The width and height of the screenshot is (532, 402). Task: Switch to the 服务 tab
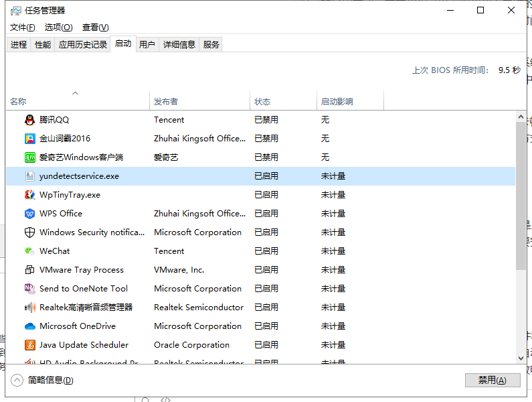coord(211,44)
